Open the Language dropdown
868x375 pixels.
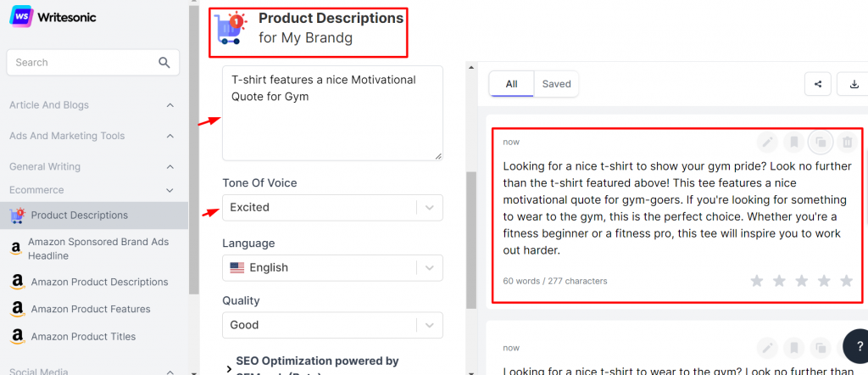(332, 267)
